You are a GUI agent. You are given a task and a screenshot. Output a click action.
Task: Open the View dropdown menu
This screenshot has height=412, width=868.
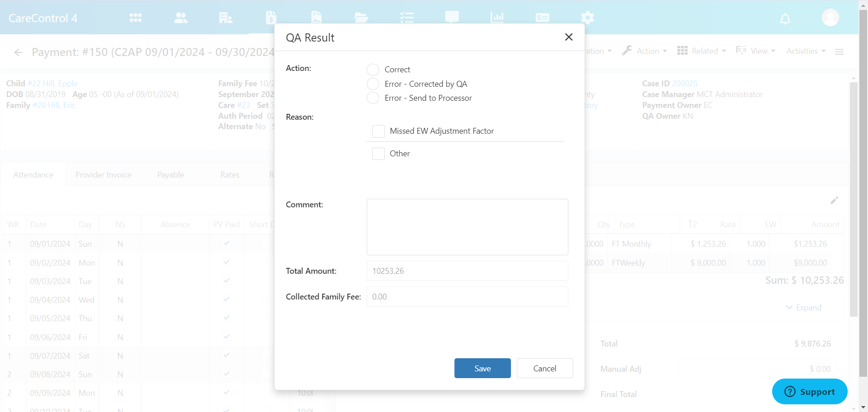(755, 51)
